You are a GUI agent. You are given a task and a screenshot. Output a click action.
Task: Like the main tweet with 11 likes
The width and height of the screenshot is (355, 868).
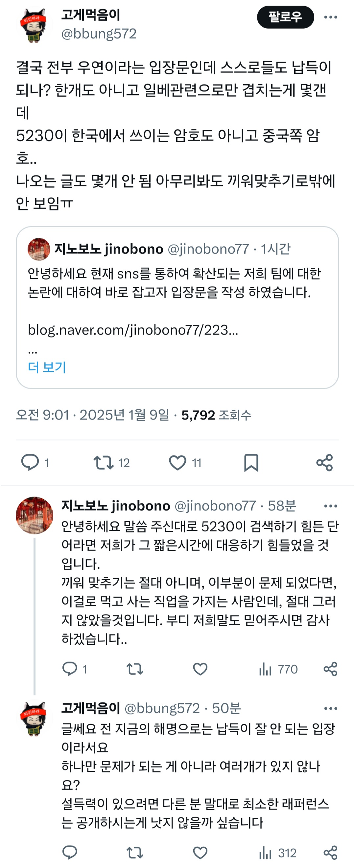coord(177,463)
